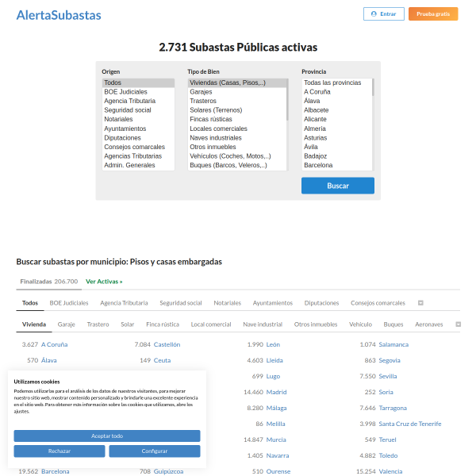Select Todas las provincias option
The width and height of the screenshot is (476, 476).
337,83
